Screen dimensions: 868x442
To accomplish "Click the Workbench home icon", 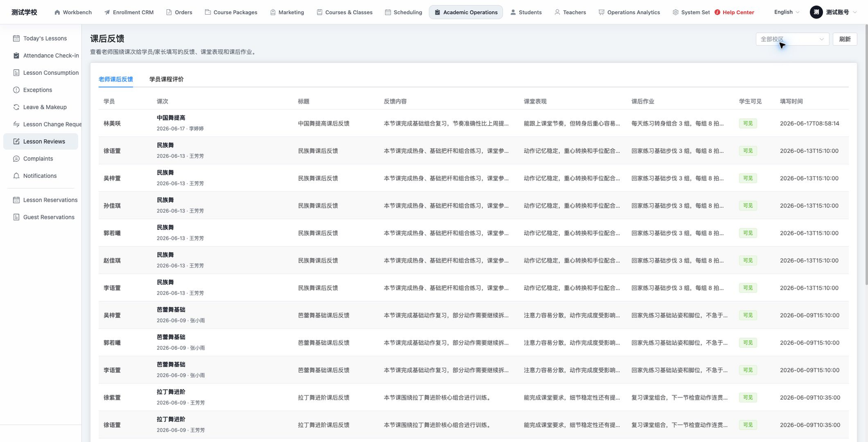I will (57, 12).
